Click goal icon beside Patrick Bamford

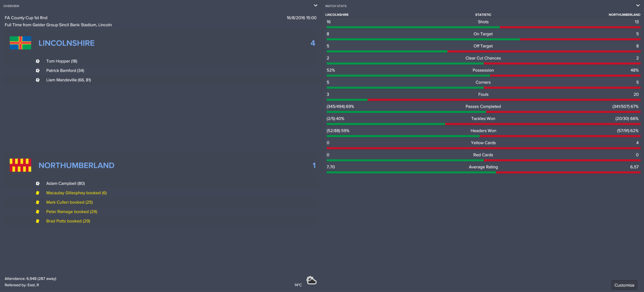[x=38, y=70]
